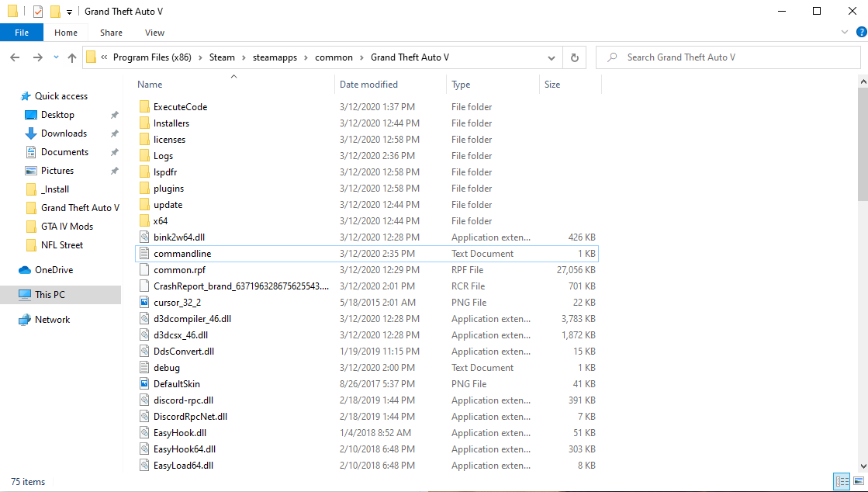This screenshot has height=492, width=868.
Task: Select Network in the navigation pane
Action: [52, 320]
